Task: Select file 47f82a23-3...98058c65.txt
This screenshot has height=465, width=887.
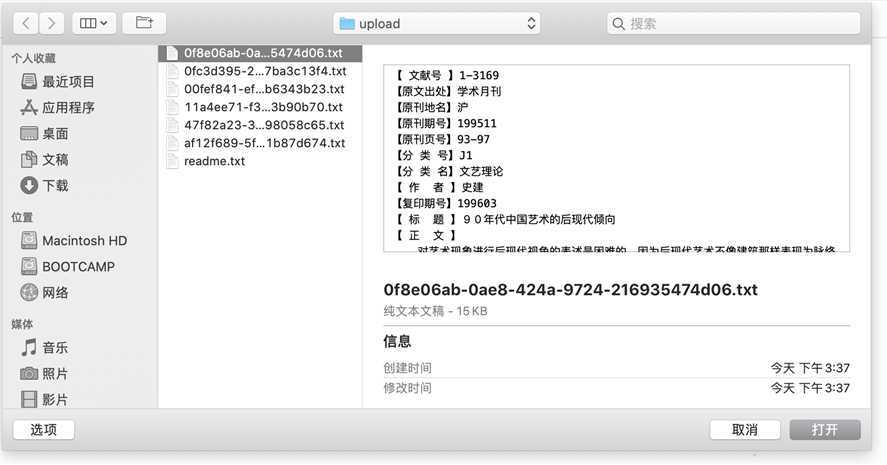Action: [x=260, y=125]
